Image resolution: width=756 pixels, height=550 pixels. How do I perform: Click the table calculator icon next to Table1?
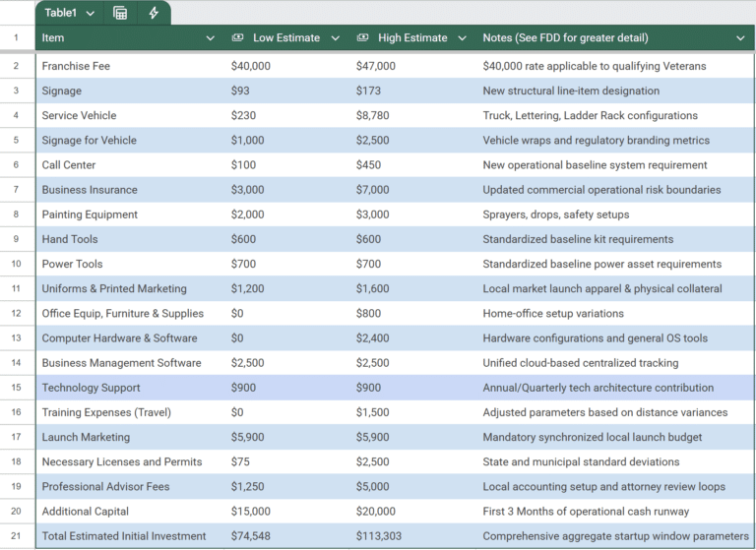click(120, 13)
